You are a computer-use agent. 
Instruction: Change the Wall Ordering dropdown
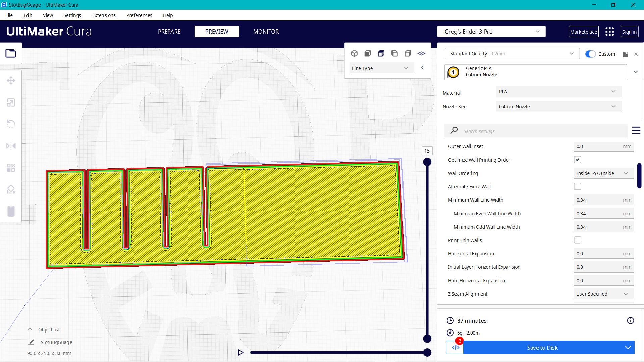tap(603, 173)
